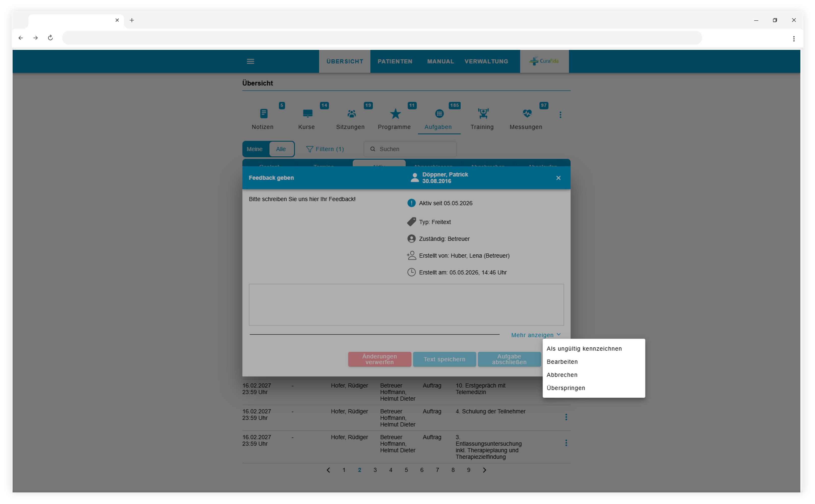Select the Aufgaben section icon
The image size is (815, 504).
tap(439, 114)
